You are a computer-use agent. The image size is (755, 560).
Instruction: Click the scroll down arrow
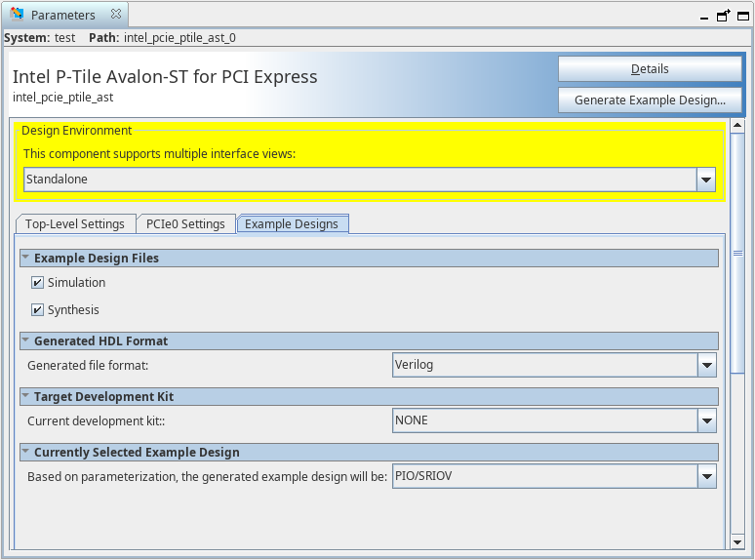[737, 542]
